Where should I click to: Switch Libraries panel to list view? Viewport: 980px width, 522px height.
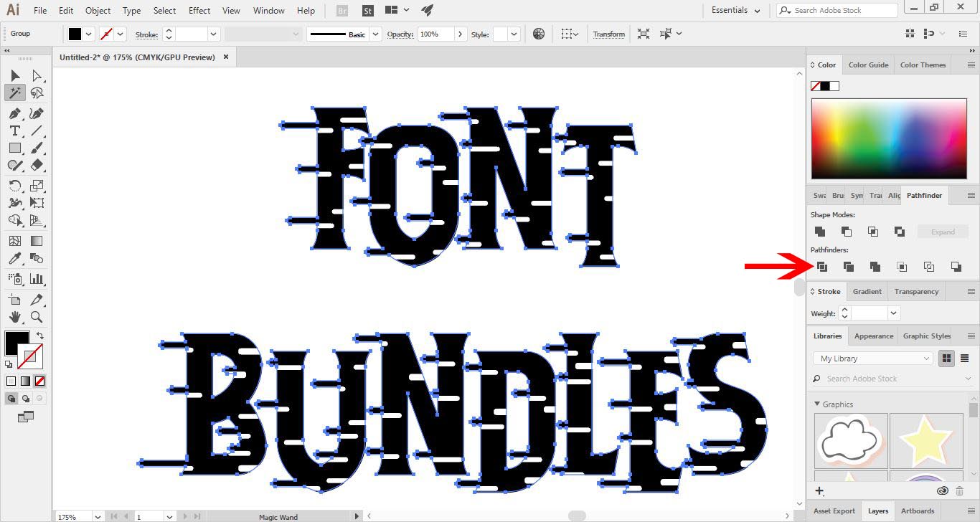click(x=964, y=359)
